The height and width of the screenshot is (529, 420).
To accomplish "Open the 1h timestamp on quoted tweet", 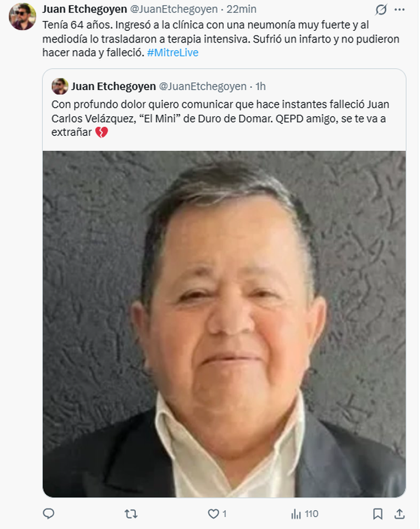I will tap(260, 86).
